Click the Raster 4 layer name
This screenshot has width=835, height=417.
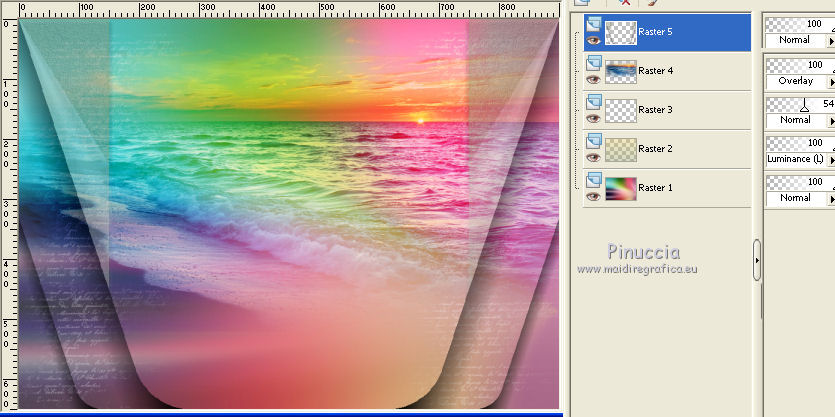[x=655, y=71]
